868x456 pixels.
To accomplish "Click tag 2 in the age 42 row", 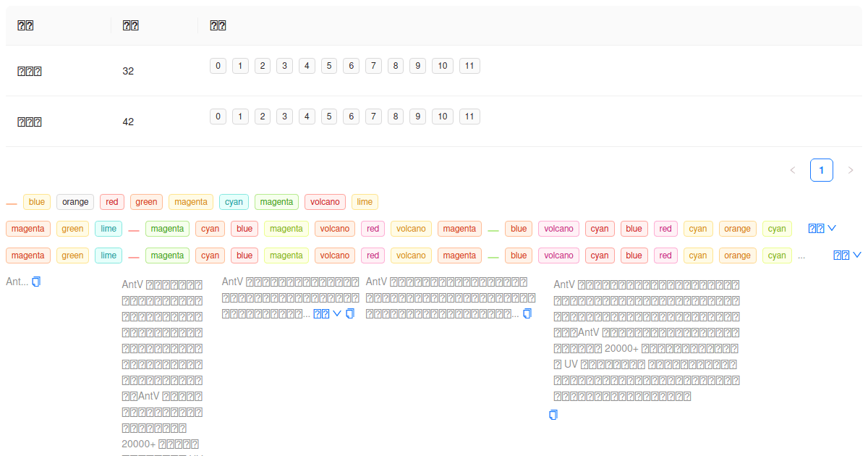I will 263,117.
